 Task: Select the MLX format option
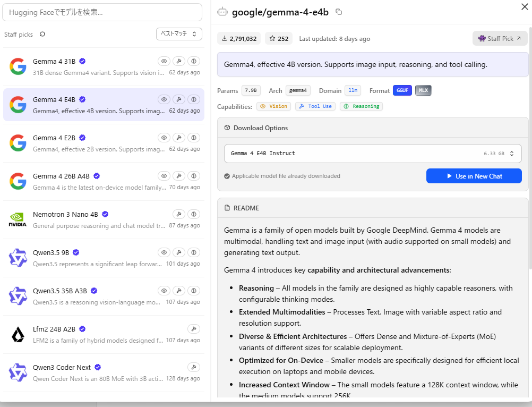(423, 90)
